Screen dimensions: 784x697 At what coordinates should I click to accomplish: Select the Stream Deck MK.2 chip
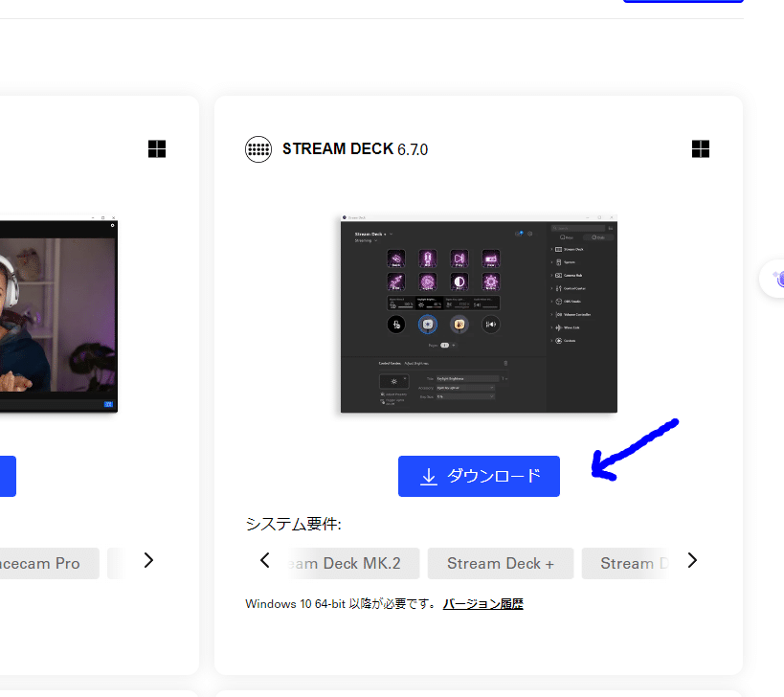point(352,564)
